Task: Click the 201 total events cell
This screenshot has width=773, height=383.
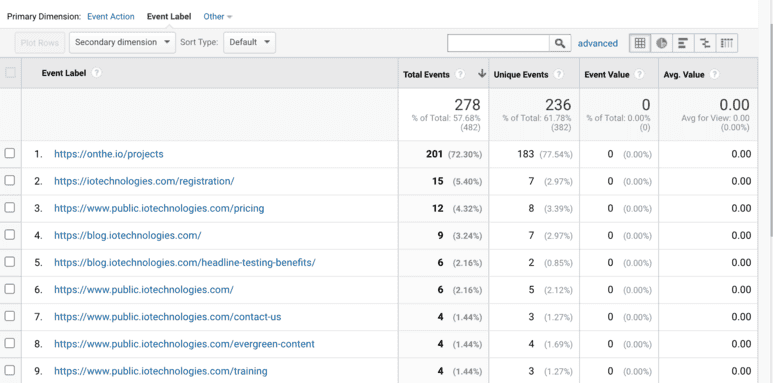Action: 434,154
